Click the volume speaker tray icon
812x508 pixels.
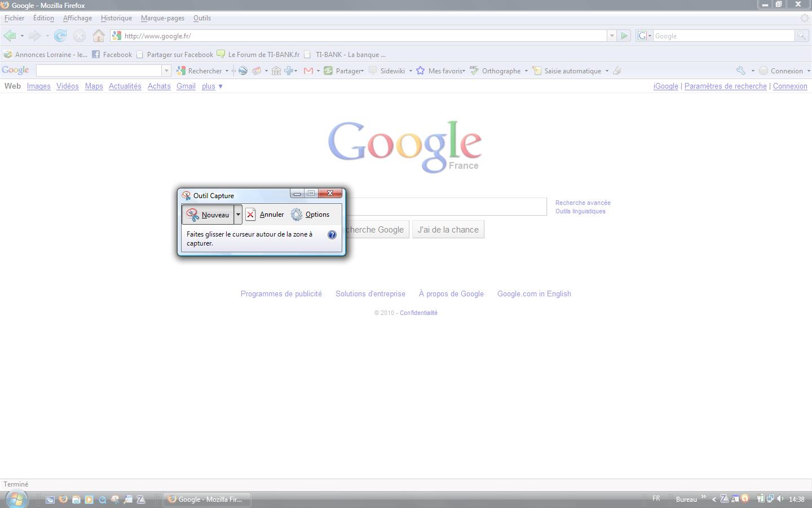tap(780, 498)
